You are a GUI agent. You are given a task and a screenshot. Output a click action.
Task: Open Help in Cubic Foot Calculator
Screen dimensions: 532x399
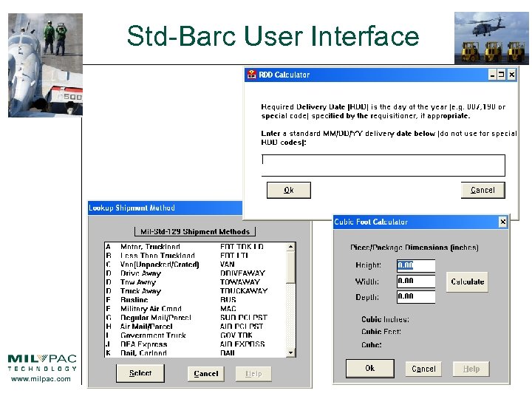pos(471,369)
